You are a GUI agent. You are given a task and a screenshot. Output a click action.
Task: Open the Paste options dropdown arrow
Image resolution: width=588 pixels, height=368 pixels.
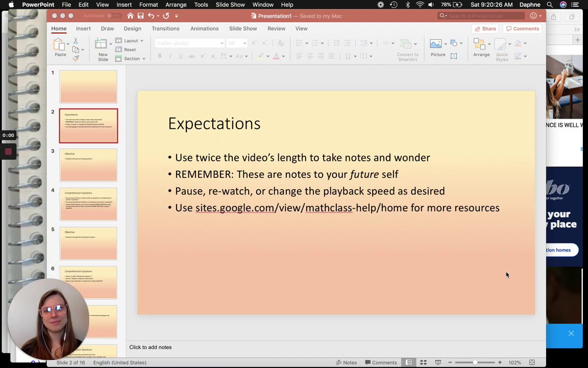[68, 44]
